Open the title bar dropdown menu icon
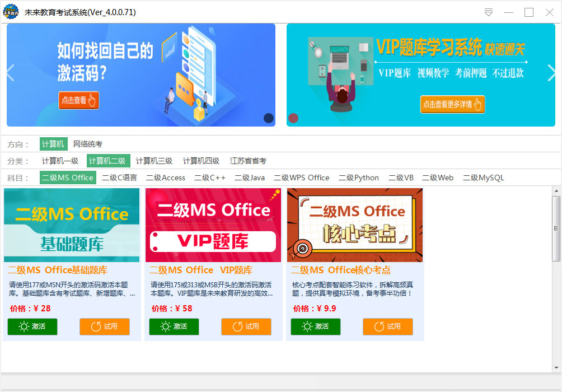 [489, 12]
